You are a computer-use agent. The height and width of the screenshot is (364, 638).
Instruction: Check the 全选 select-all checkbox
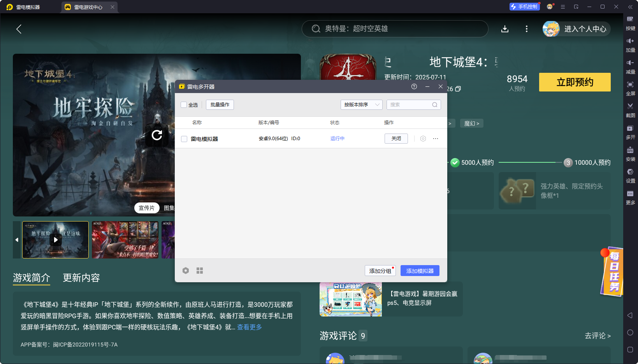pyautogui.click(x=184, y=105)
